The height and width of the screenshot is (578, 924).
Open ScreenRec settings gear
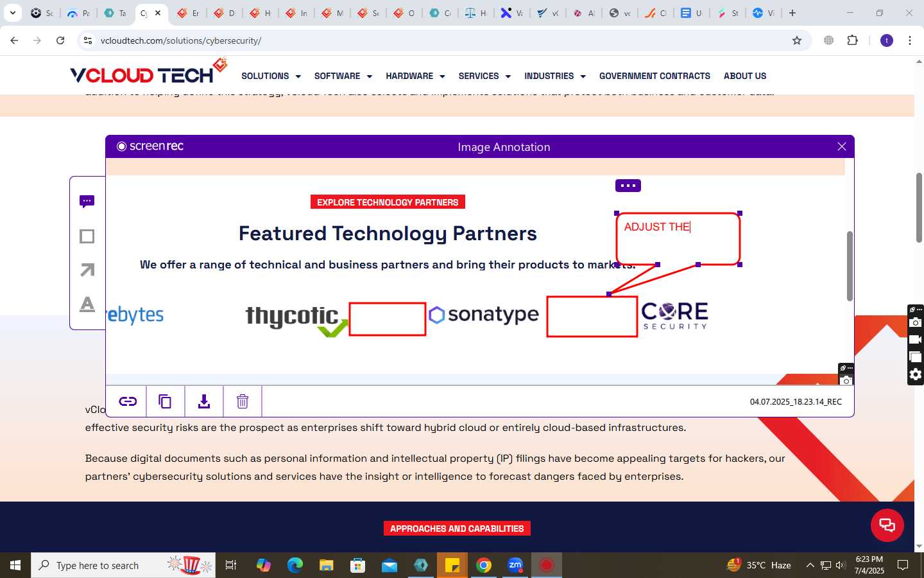click(916, 374)
